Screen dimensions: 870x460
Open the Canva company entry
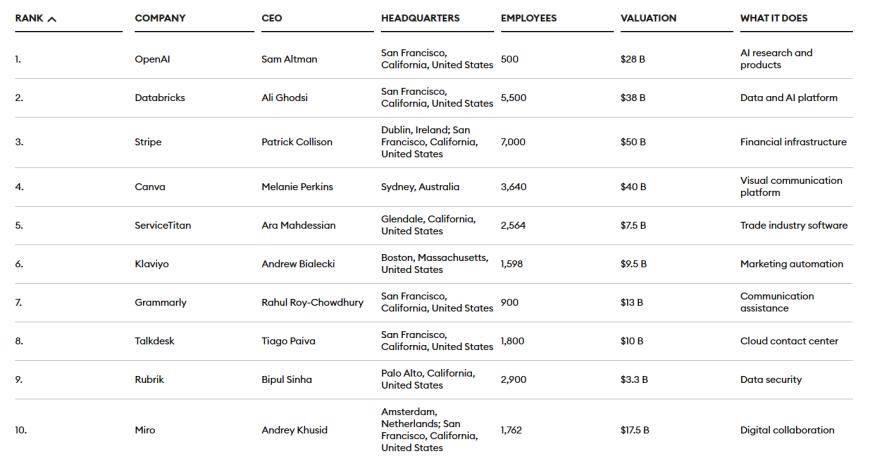(150, 187)
